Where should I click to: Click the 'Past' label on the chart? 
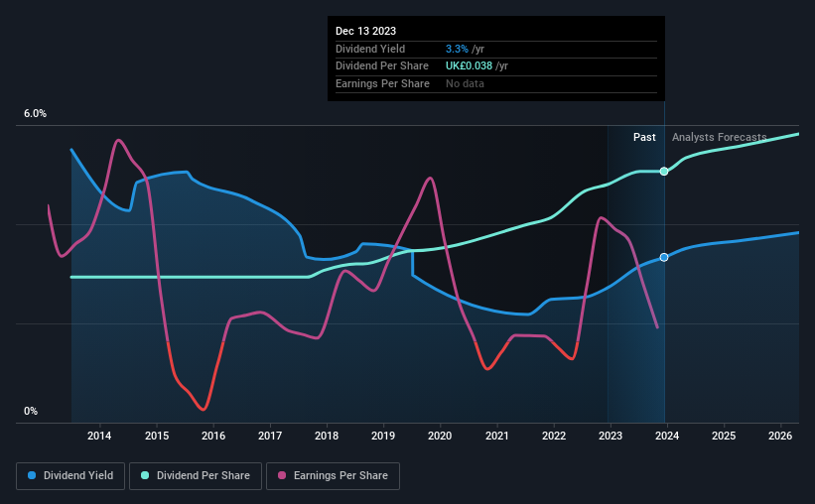point(644,137)
